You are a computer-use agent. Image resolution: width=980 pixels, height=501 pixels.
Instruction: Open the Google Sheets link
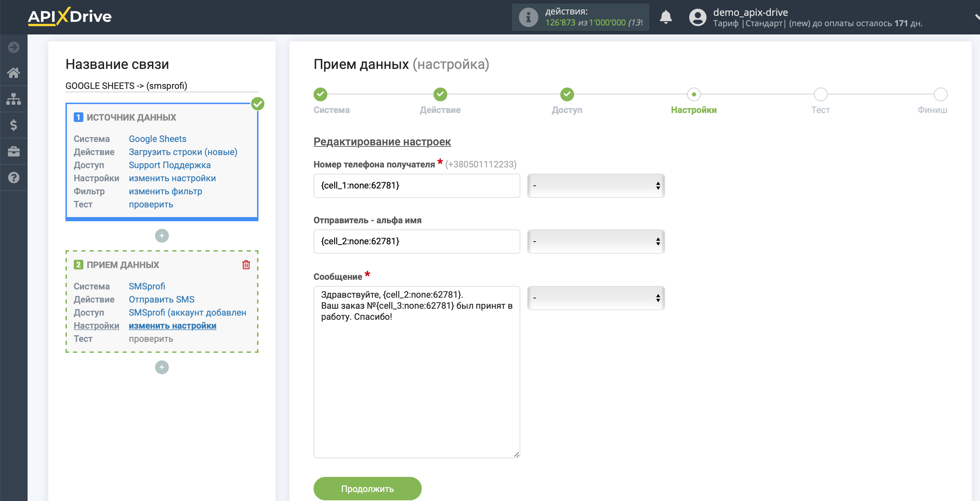(x=157, y=139)
